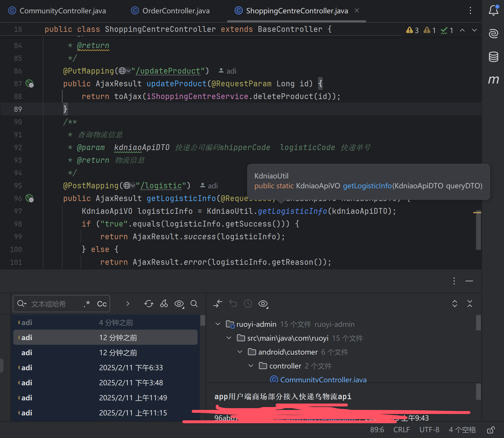
Task: Collapse the android\customer folder node
Action: [x=240, y=352]
